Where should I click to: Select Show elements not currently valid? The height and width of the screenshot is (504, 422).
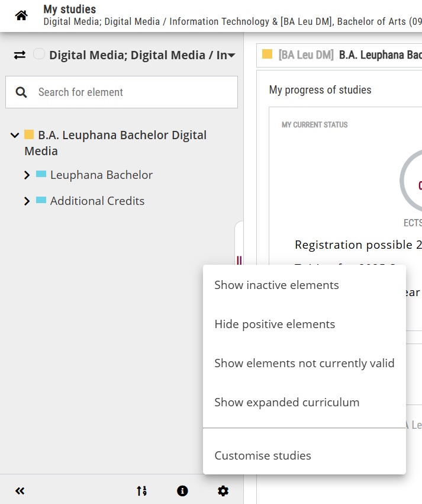[x=304, y=363]
